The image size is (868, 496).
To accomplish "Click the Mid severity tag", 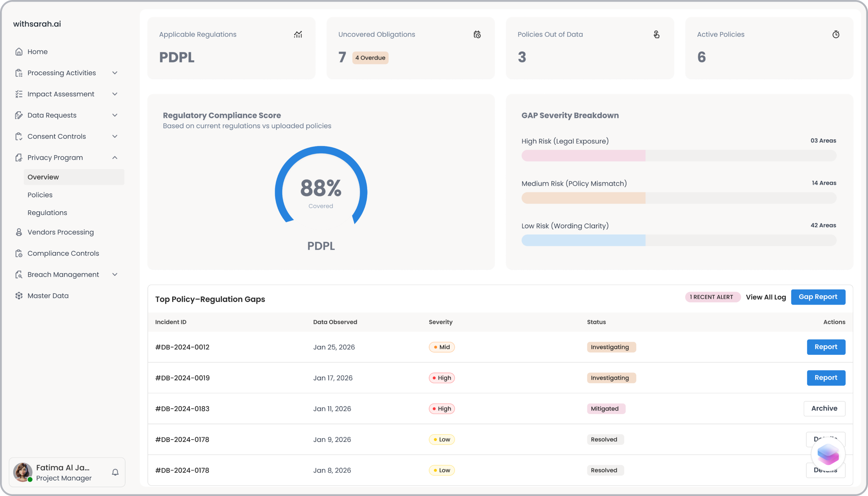I will click(x=442, y=347).
